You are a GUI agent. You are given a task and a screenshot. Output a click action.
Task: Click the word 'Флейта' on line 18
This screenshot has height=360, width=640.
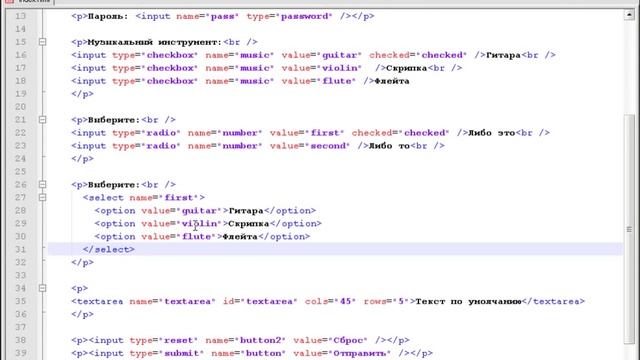(392, 81)
